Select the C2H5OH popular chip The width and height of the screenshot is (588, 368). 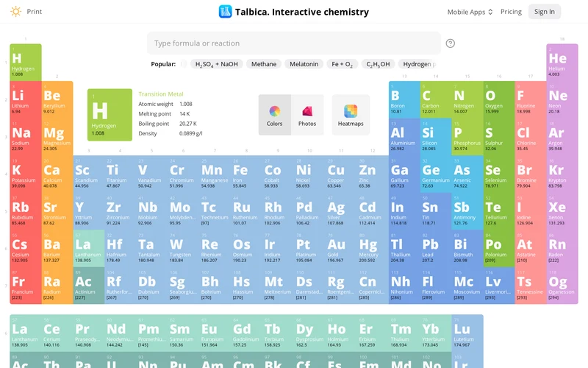pos(378,64)
